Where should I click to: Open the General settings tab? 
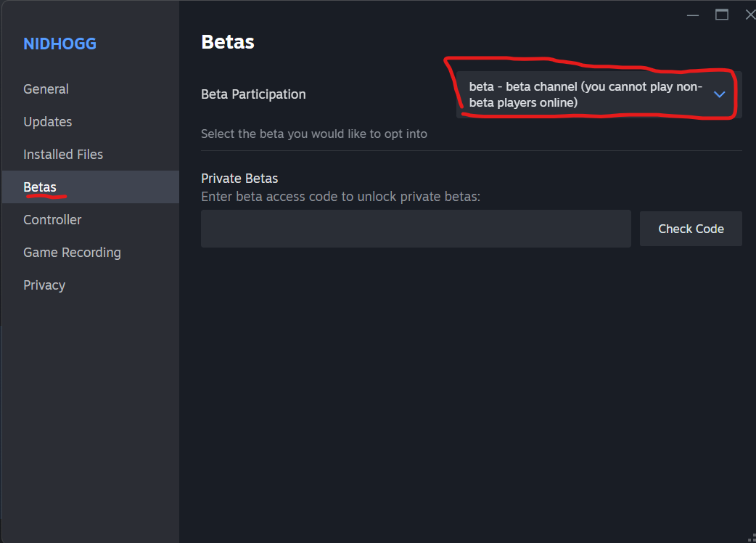pos(46,89)
